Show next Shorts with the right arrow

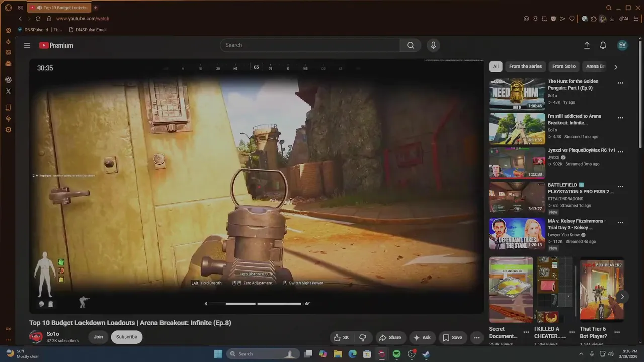pos(622,297)
